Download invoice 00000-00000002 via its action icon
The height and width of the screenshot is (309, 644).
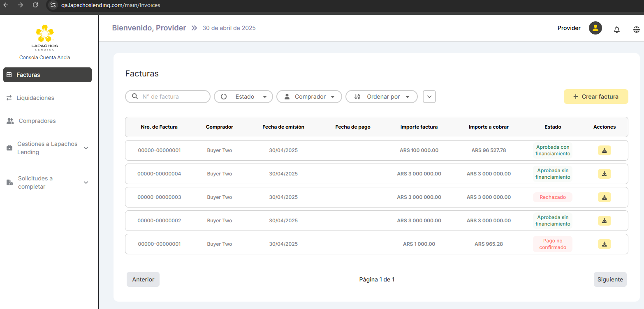click(x=604, y=221)
